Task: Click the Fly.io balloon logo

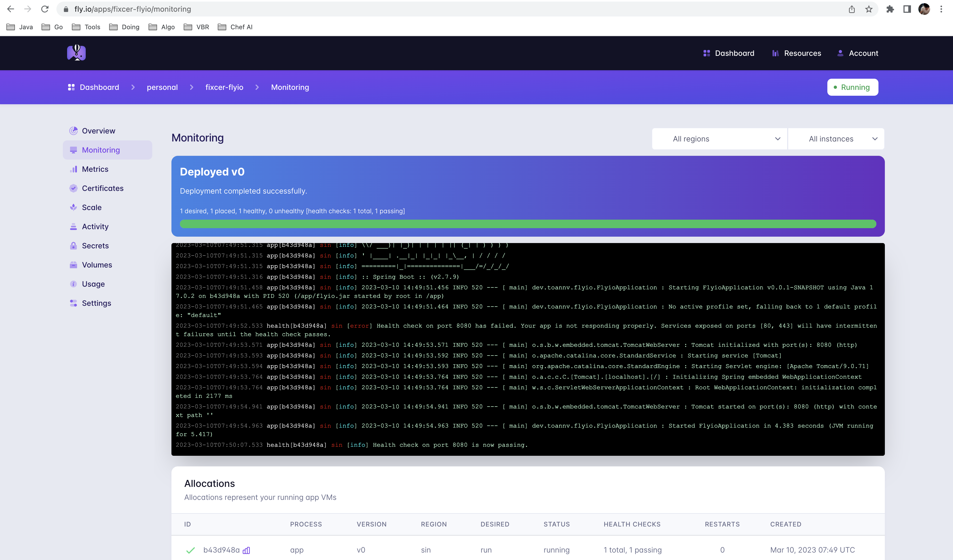Action: point(76,53)
